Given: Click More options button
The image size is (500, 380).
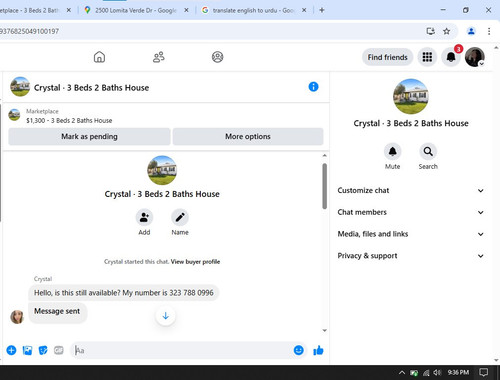Looking at the screenshot, I should [x=248, y=137].
